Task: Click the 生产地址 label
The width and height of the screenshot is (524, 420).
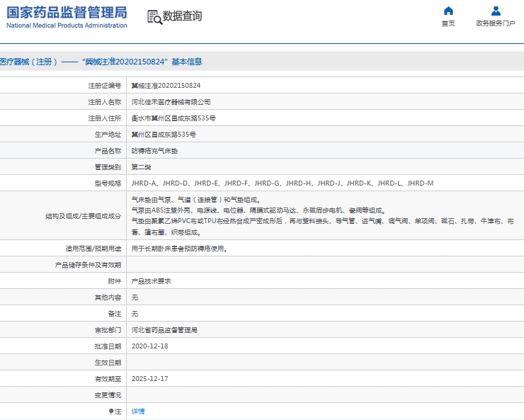Action: (108, 135)
